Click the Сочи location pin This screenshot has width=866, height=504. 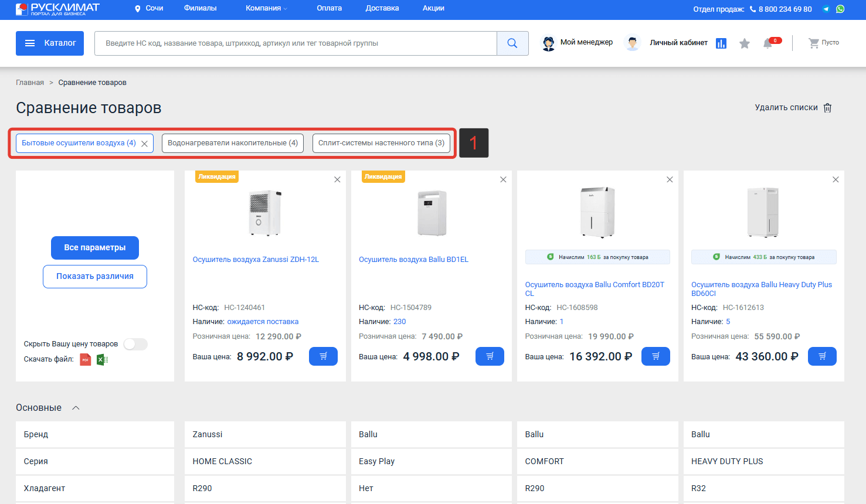(138, 9)
